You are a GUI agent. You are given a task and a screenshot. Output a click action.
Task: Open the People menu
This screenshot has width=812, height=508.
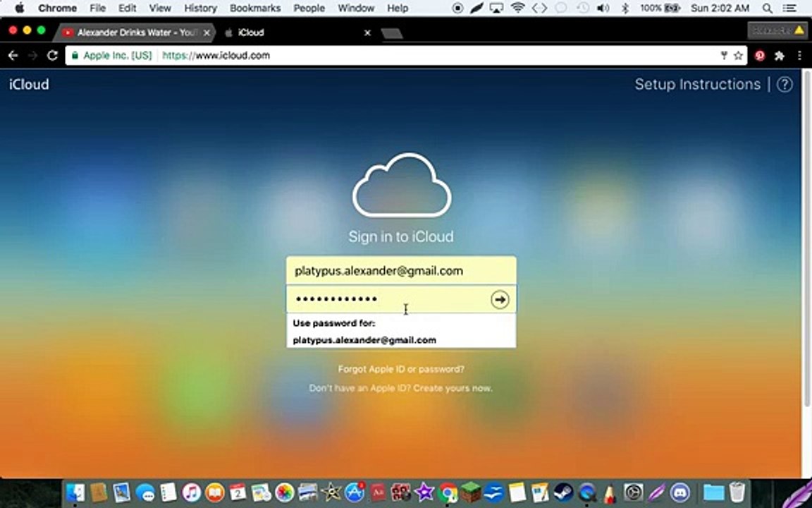pyautogui.click(x=309, y=8)
